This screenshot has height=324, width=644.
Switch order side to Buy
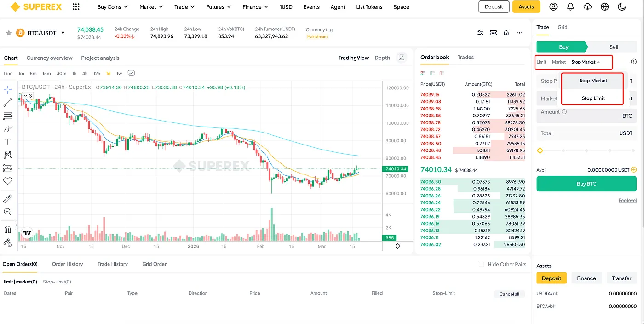(562, 47)
